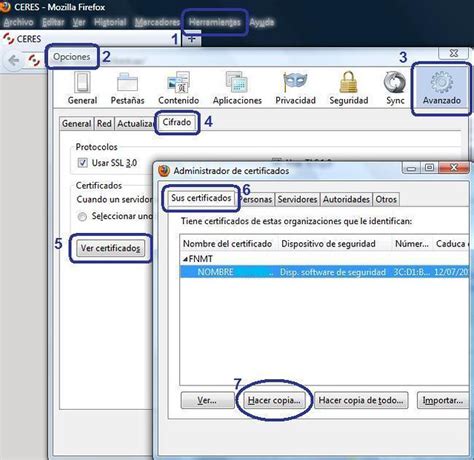Open a new tab with plus button
This screenshot has height=460, width=474.
pos(192,39)
